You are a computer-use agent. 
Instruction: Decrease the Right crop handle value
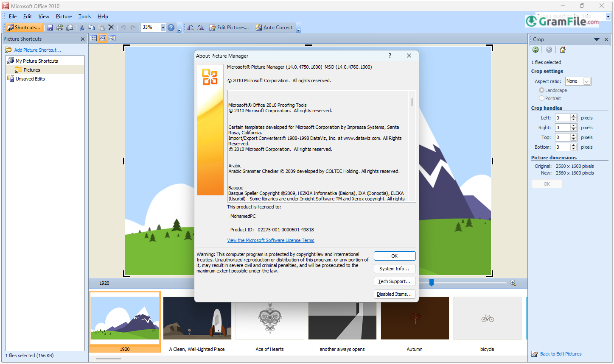(574, 129)
